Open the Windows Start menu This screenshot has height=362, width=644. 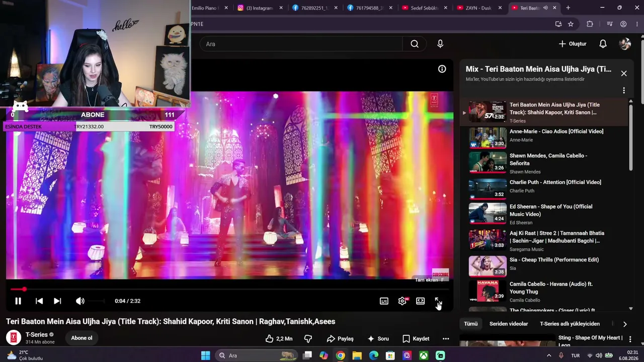click(x=206, y=355)
